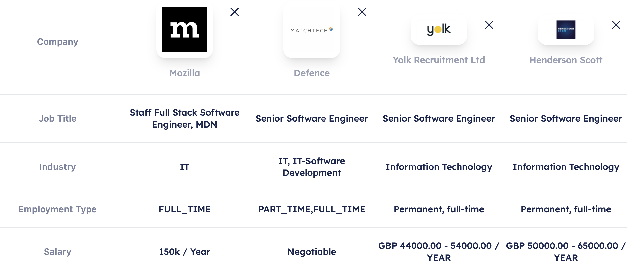Open Staff Full Stack Software Engineer, MDN job
Screen dimensions: 644x266
(x=184, y=119)
